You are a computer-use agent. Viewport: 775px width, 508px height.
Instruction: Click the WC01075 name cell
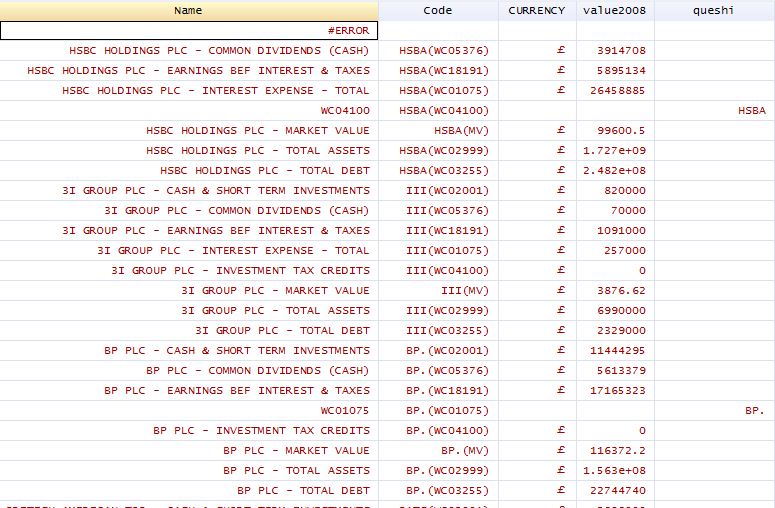(x=189, y=411)
